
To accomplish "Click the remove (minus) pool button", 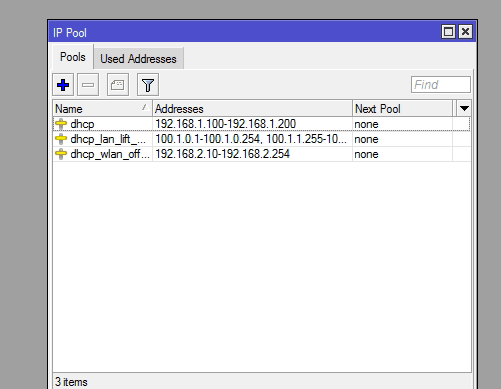I will tap(88, 85).
